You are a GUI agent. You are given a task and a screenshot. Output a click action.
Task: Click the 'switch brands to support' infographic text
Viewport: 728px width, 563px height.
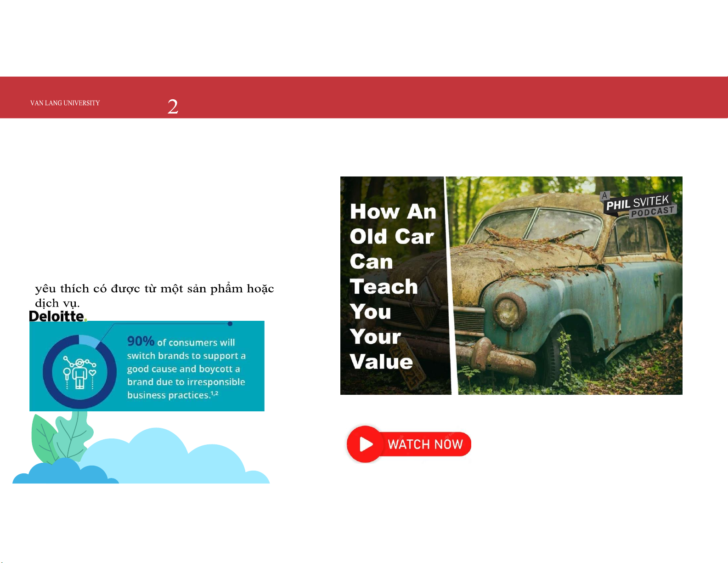tap(186, 356)
